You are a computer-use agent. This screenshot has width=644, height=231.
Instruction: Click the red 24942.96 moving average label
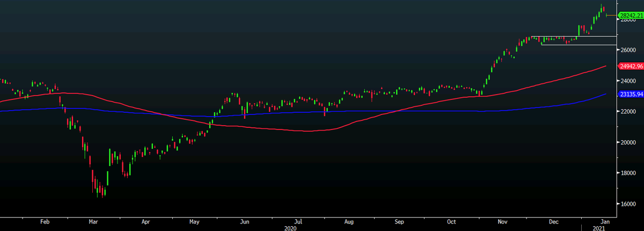coord(631,67)
